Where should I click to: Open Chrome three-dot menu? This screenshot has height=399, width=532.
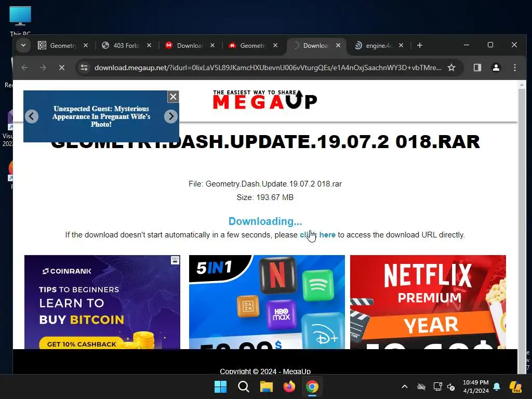[515, 68]
